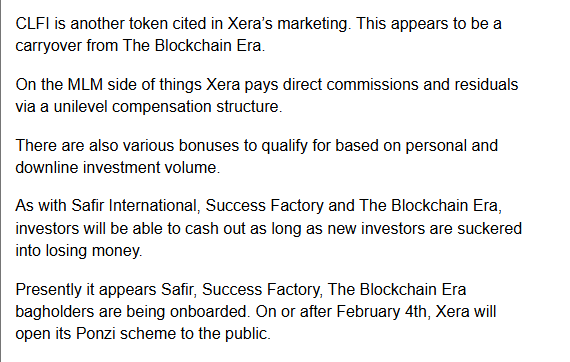Click the date "February 4th"
Image resolution: width=570 pixels, height=362 pixels.
click(381, 312)
